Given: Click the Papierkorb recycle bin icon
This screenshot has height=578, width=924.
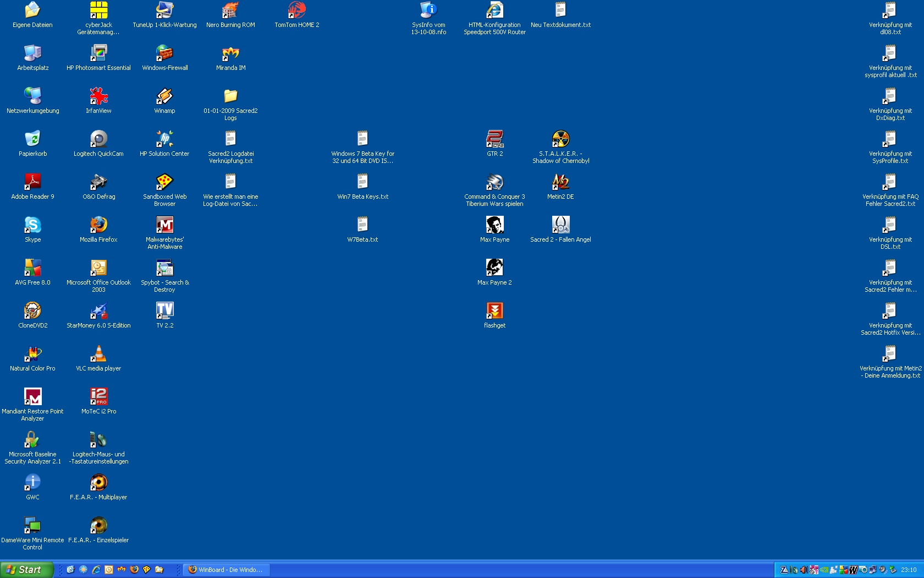Looking at the screenshot, I should point(32,139).
